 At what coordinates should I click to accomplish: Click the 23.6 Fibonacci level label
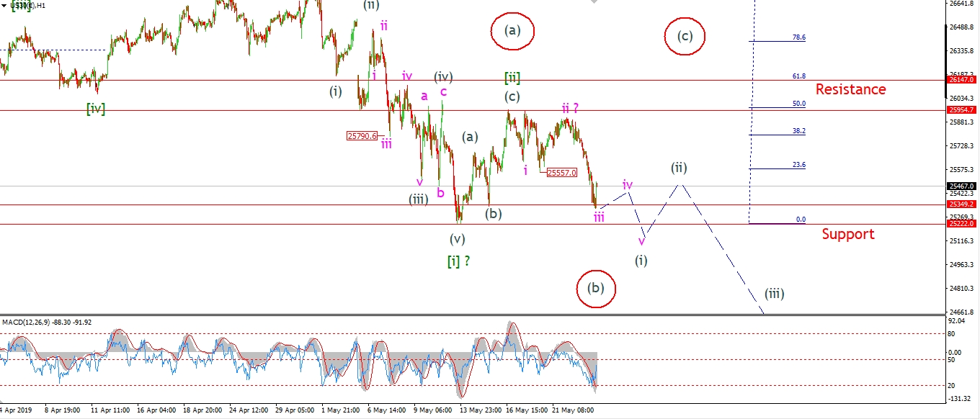(x=798, y=165)
